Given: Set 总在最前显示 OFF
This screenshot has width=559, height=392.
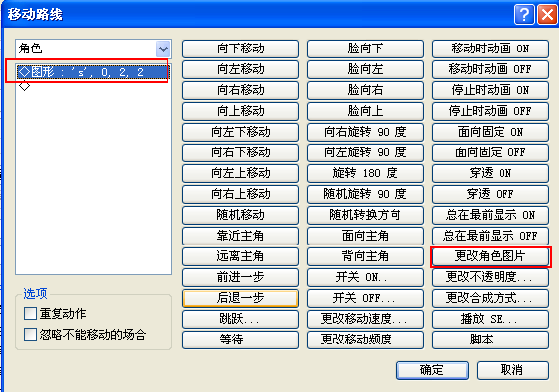Looking at the screenshot, I should (491, 236).
